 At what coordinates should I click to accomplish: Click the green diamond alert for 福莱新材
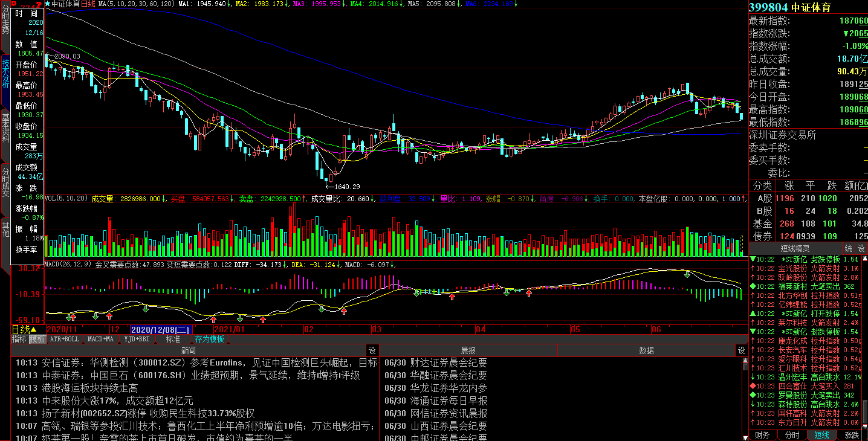(752, 286)
